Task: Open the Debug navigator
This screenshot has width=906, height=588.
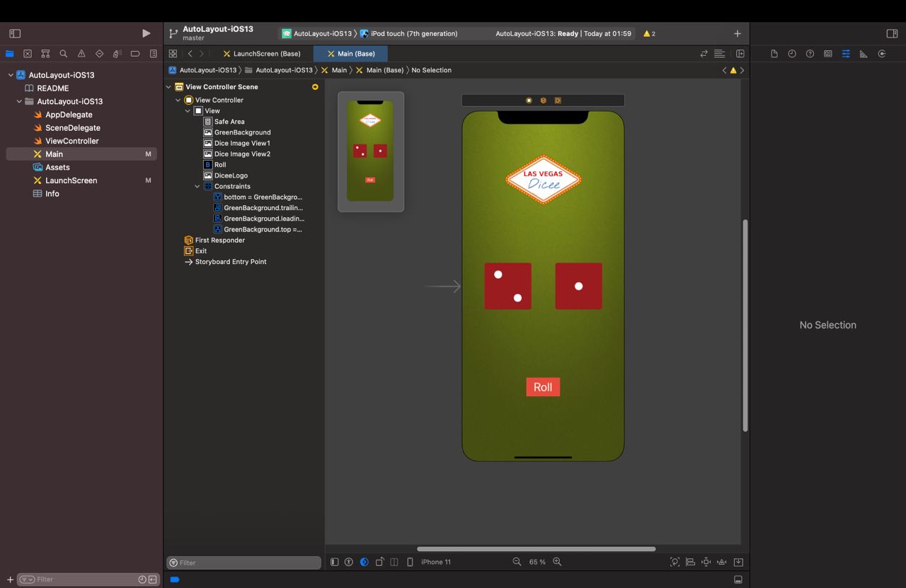Action: coord(117,54)
